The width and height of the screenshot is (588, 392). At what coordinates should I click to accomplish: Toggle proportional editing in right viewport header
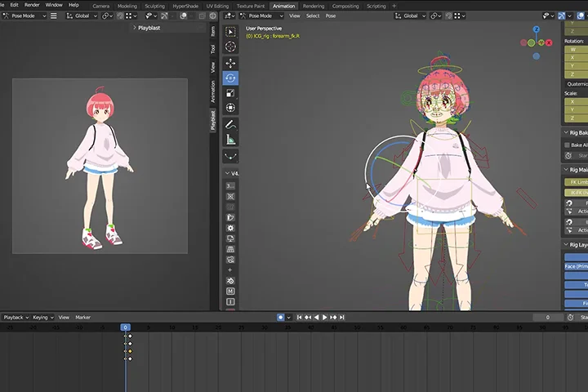click(448, 16)
